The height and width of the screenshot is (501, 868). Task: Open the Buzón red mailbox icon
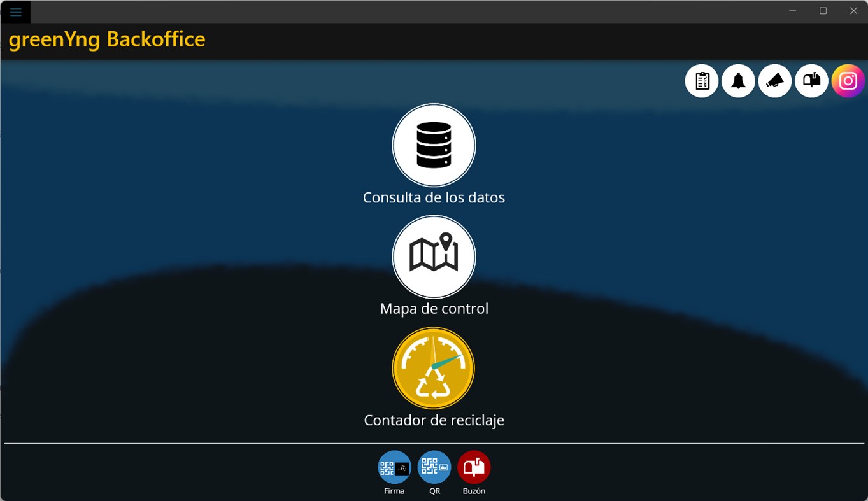[474, 467]
